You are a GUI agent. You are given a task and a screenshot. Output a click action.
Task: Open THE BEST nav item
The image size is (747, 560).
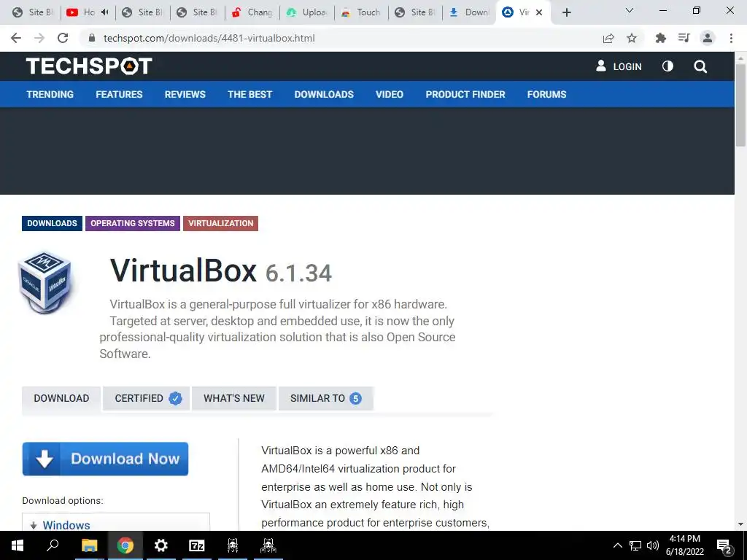[x=249, y=94]
